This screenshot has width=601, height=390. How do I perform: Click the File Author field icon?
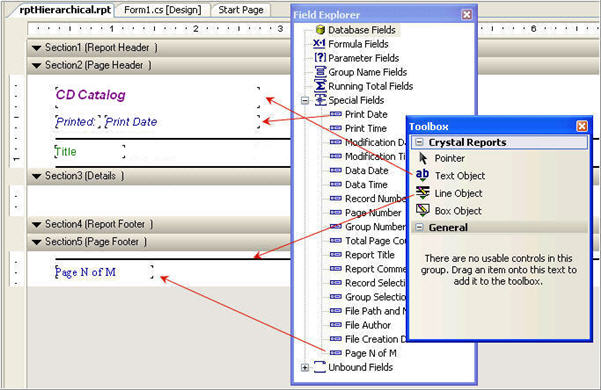click(x=336, y=325)
